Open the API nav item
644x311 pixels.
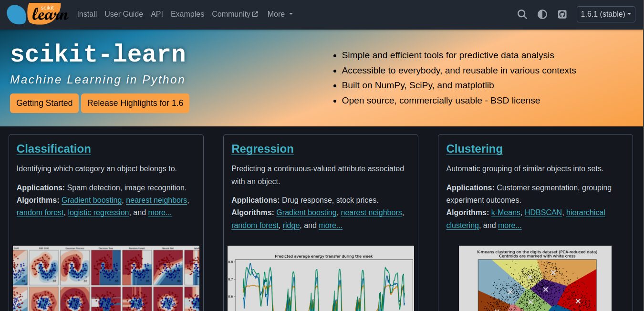(157, 14)
